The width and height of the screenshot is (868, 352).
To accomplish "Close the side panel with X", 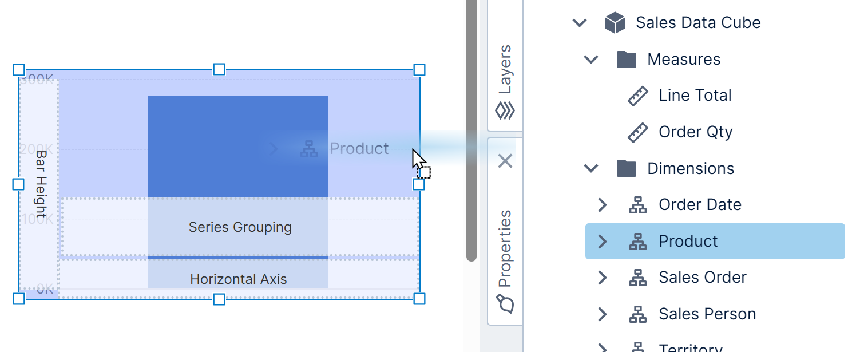I will click(x=505, y=161).
